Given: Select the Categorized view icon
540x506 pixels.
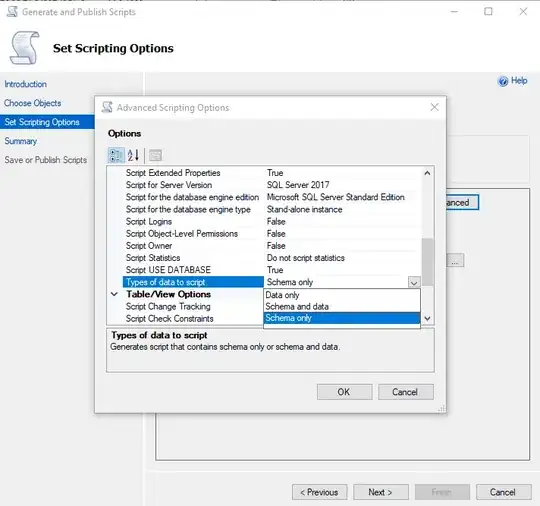Looking at the screenshot, I should pos(116,155).
